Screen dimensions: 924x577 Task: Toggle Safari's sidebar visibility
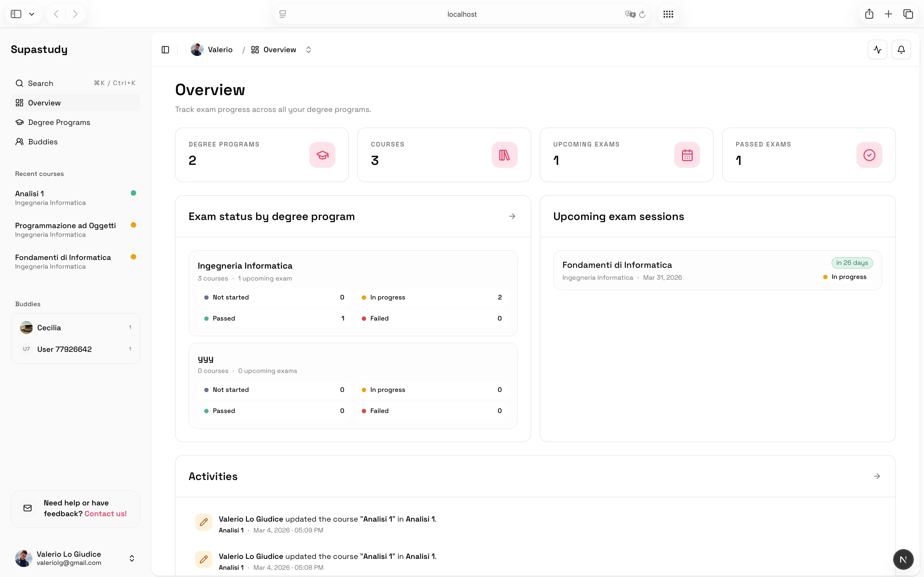(x=16, y=14)
